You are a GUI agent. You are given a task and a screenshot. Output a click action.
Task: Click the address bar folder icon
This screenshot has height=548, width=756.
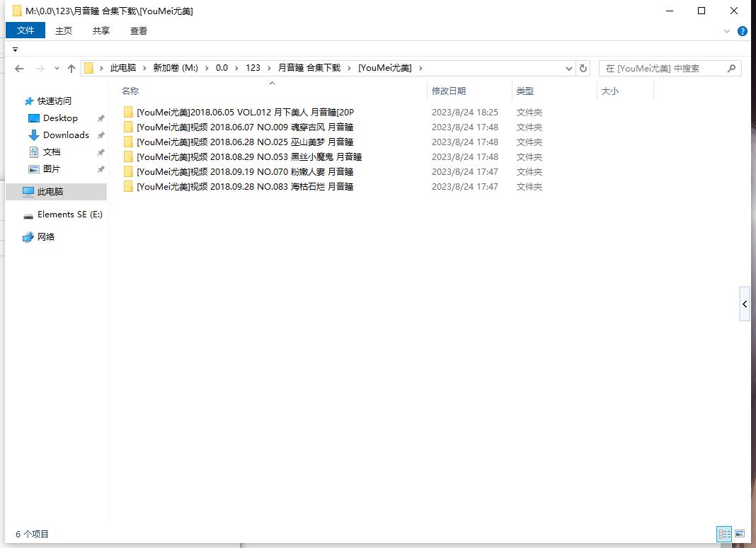[x=88, y=68]
